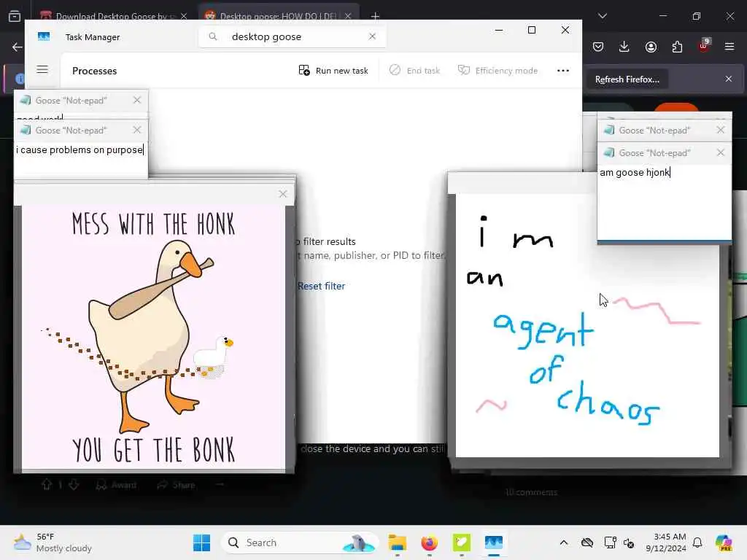Click the 'i cause problems on purpose' text
Viewport: 747px width, 560px height.
tap(80, 150)
